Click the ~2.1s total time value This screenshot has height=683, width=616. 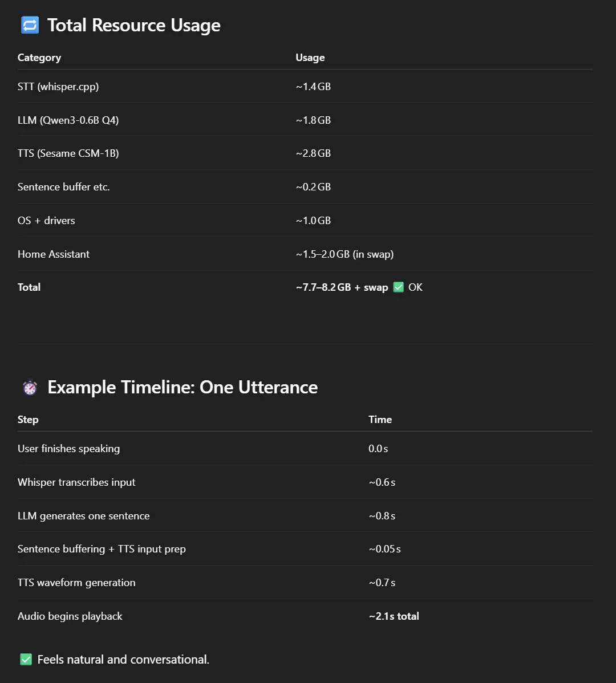[394, 616]
